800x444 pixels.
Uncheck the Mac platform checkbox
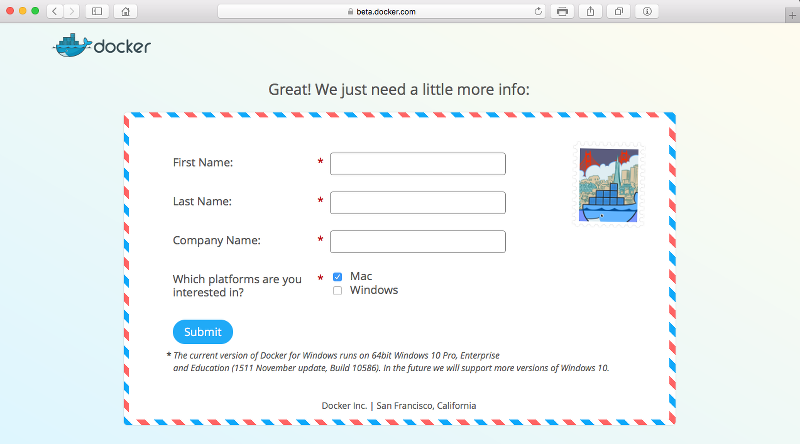point(337,277)
